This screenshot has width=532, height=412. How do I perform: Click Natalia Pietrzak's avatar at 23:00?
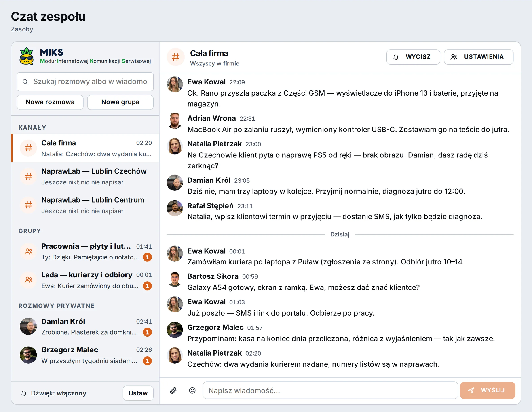(175, 146)
